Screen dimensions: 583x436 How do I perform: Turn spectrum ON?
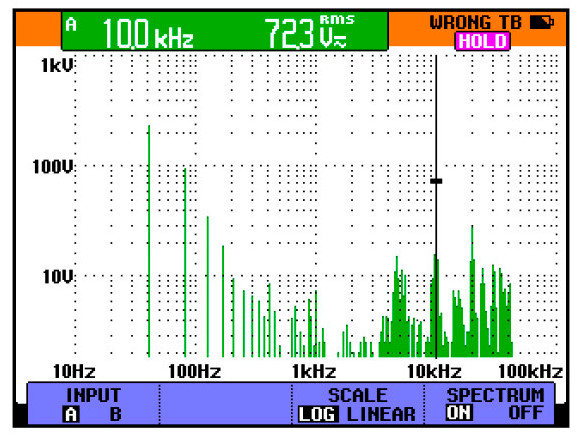(459, 413)
